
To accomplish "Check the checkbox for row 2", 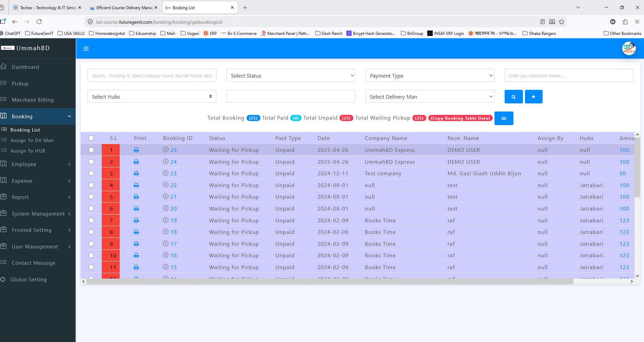I will coord(91,162).
